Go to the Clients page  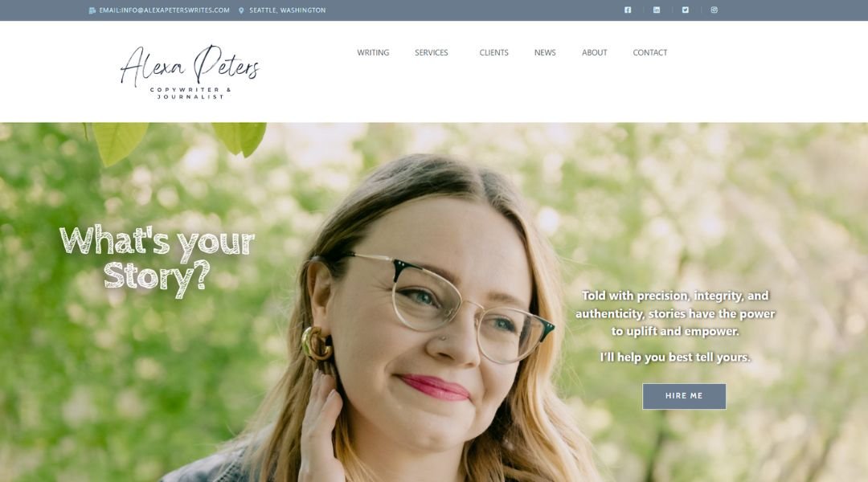(493, 52)
